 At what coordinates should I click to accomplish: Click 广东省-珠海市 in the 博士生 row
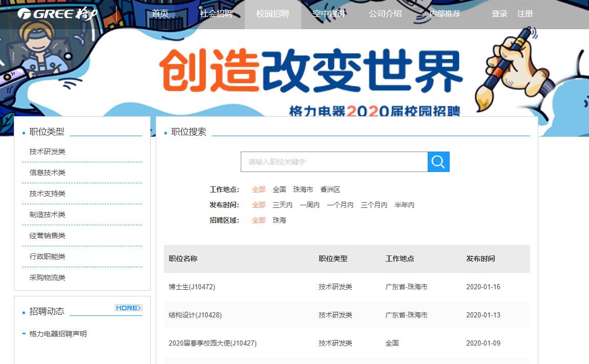(407, 287)
